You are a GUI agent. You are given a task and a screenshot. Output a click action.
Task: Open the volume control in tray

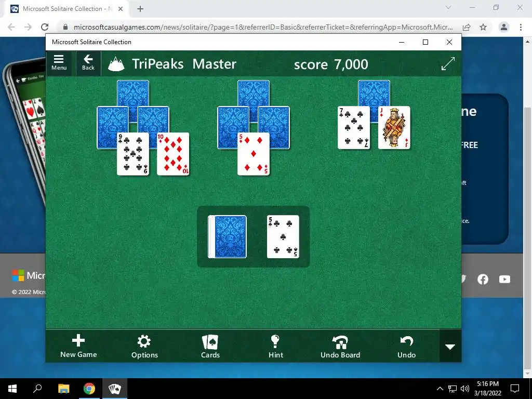(x=465, y=389)
